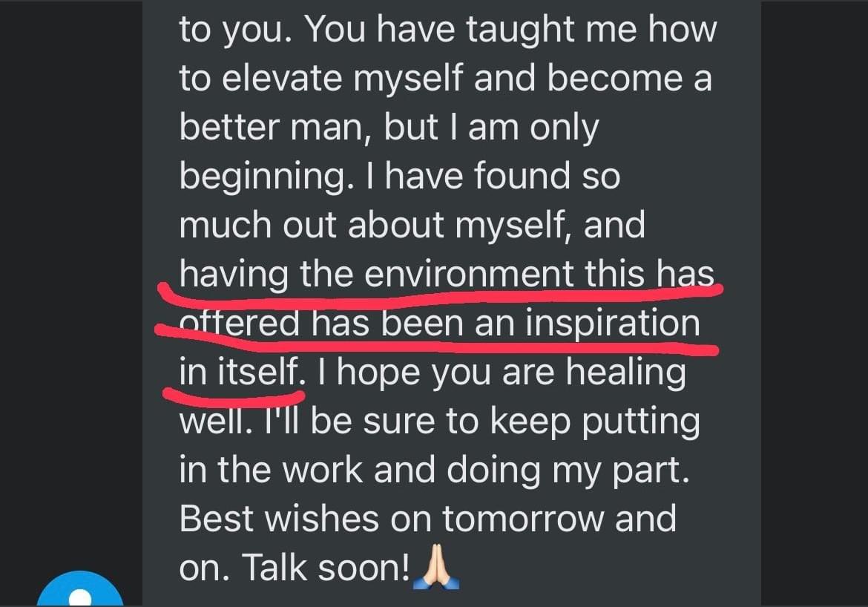The height and width of the screenshot is (607, 868).
Task: Click the words 'Talk soon!'
Action: tap(326, 568)
